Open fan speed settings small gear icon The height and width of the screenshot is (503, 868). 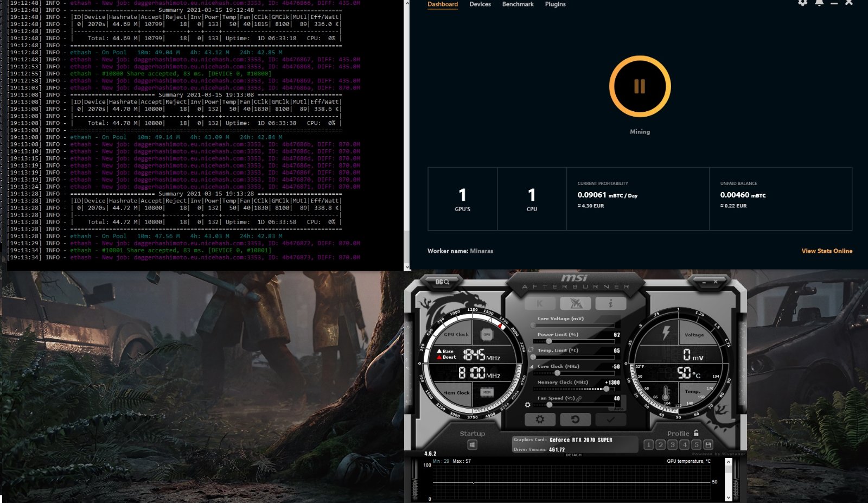527,405
